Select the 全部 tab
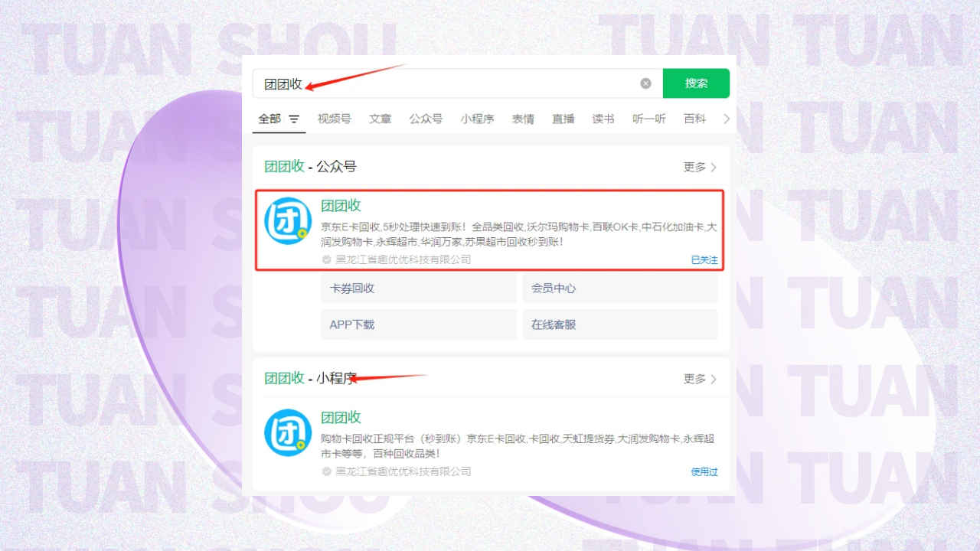This screenshot has width=980, height=551. [269, 119]
